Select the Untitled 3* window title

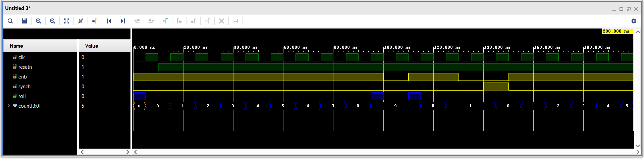click(x=18, y=8)
